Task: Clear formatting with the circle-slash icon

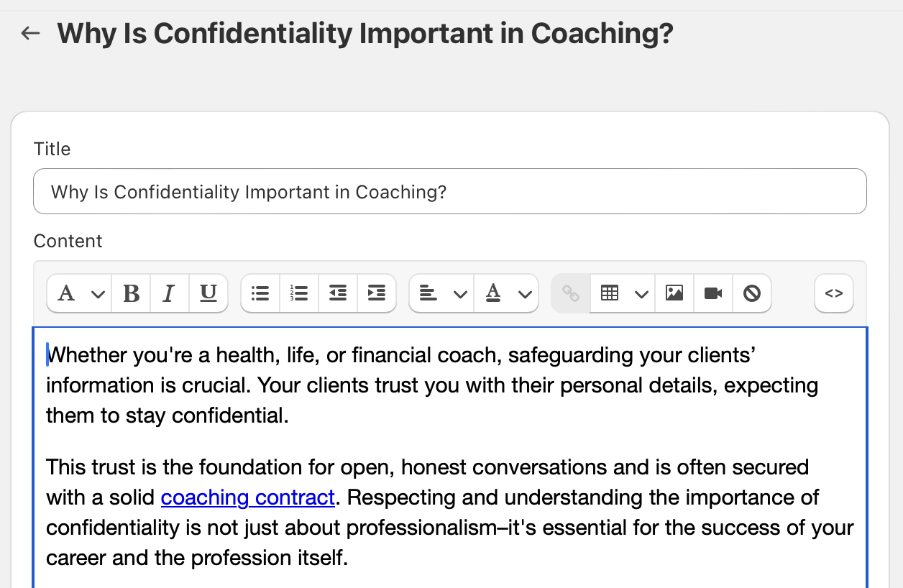Action: [x=752, y=293]
